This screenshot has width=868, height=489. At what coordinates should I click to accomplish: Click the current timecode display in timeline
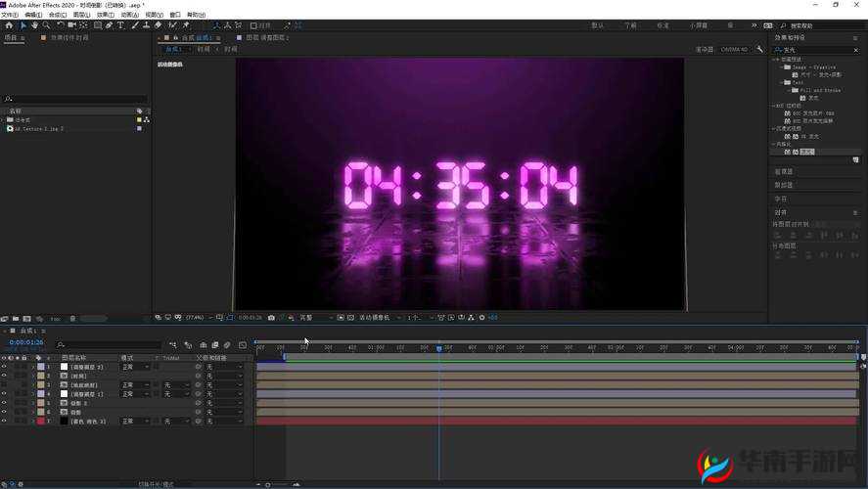click(24, 343)
